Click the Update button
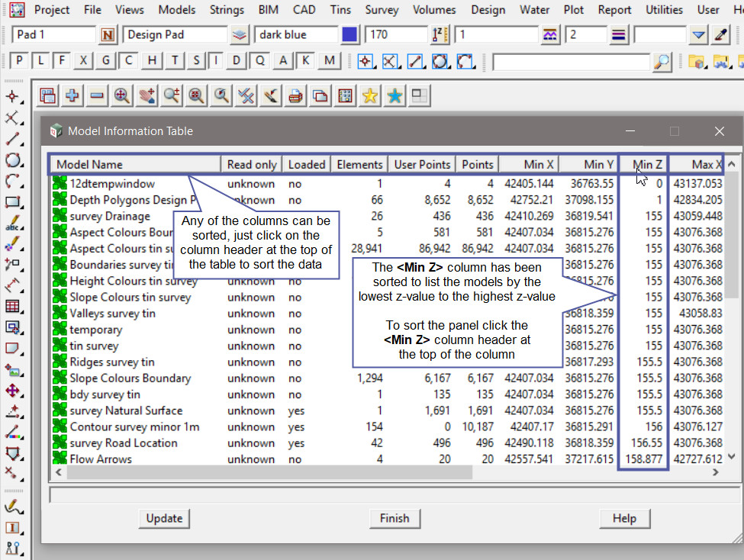The height and width of the screenshot is (560, 744). click(164, 518)
